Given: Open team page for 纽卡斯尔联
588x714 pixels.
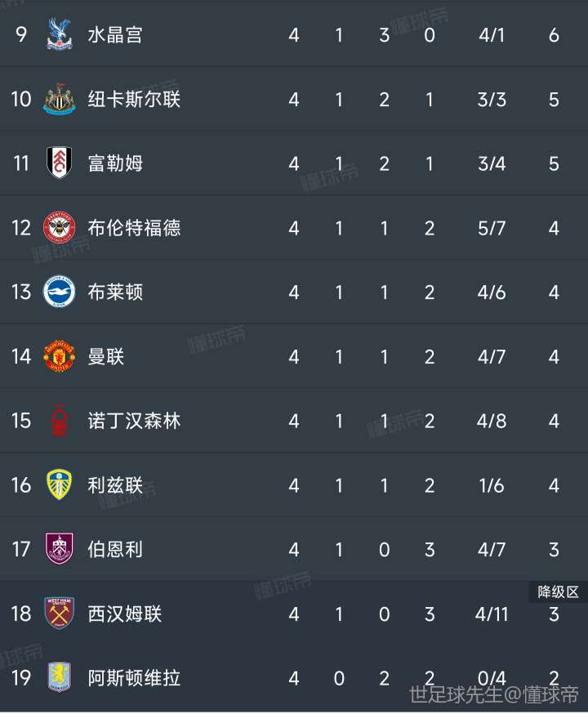Looking at the screenshot, I should 134,100.
